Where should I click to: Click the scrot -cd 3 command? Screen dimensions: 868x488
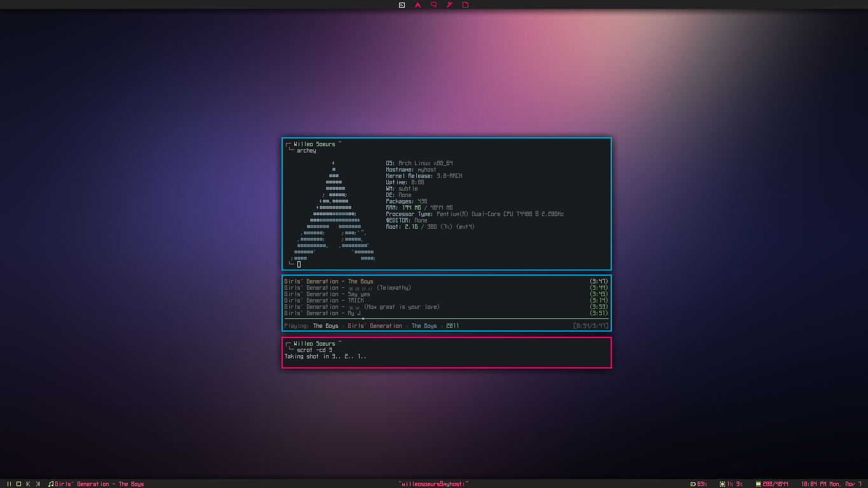pyautogui.click(x=315, y=350)
